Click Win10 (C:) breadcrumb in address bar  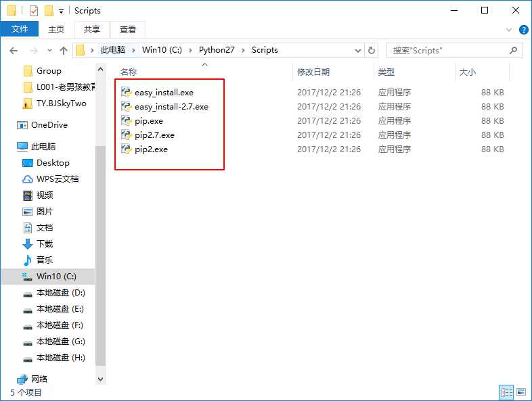tap(162, 50)
